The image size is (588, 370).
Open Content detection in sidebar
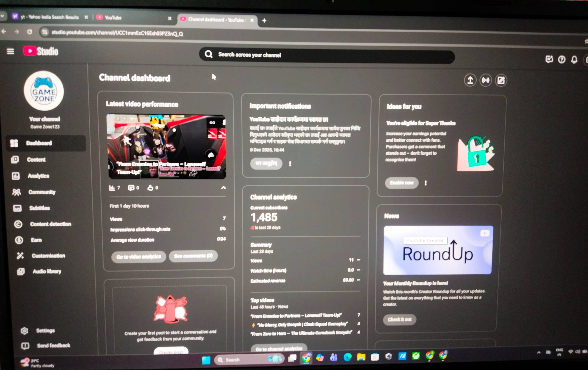point(50,224)
